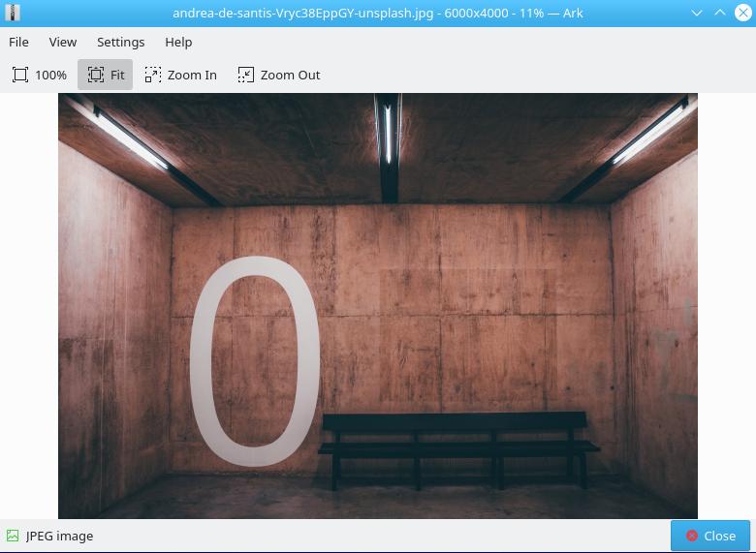This screenshot has height=553, width=756.
Task: Click the JPEG image type icon
Action: pyautogui.click(x=13, y=536)
